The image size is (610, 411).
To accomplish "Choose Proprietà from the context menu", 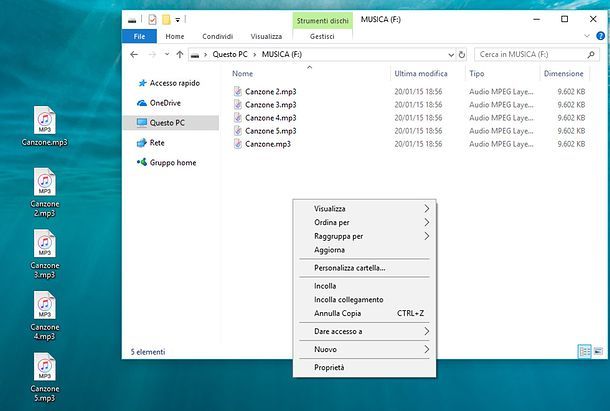I will pyautogui.click(x=365, y=367).
